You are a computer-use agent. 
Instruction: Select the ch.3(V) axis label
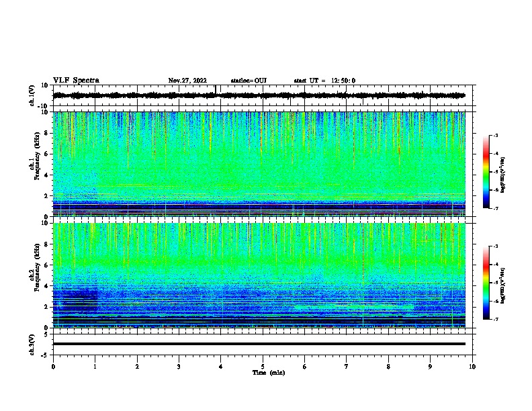point(32,345)
